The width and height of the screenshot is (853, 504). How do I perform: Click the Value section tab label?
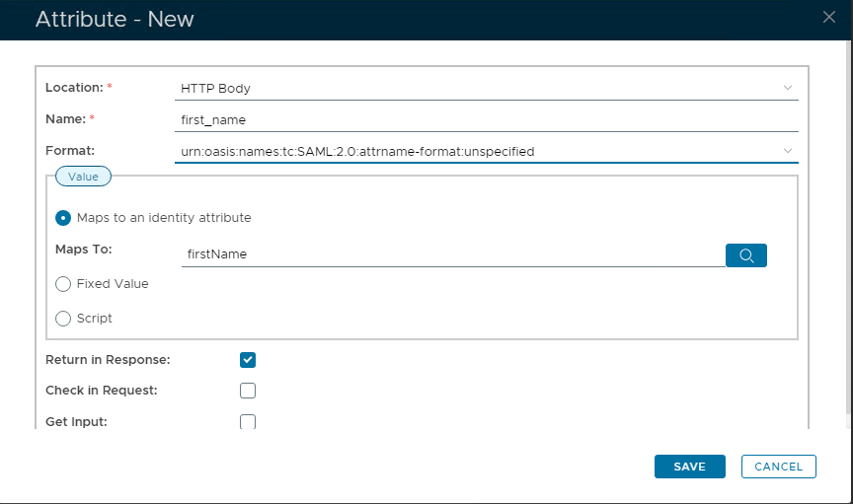click(x=83, y=177)
